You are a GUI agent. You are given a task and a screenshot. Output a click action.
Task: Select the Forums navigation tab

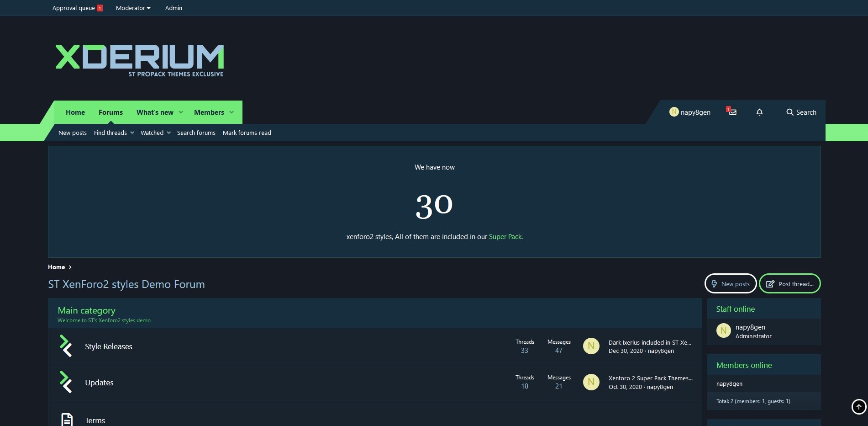[x=110, y=112]
